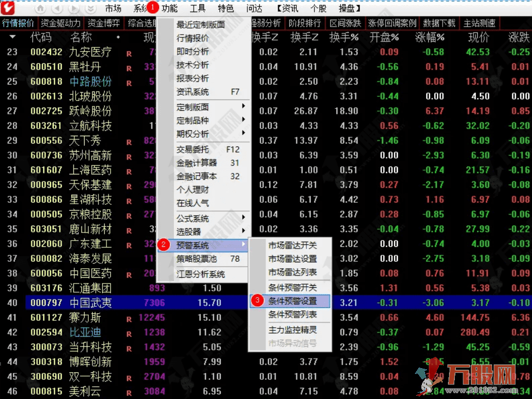
Task: Open the 工具 menu
Action: coord(197,8)
